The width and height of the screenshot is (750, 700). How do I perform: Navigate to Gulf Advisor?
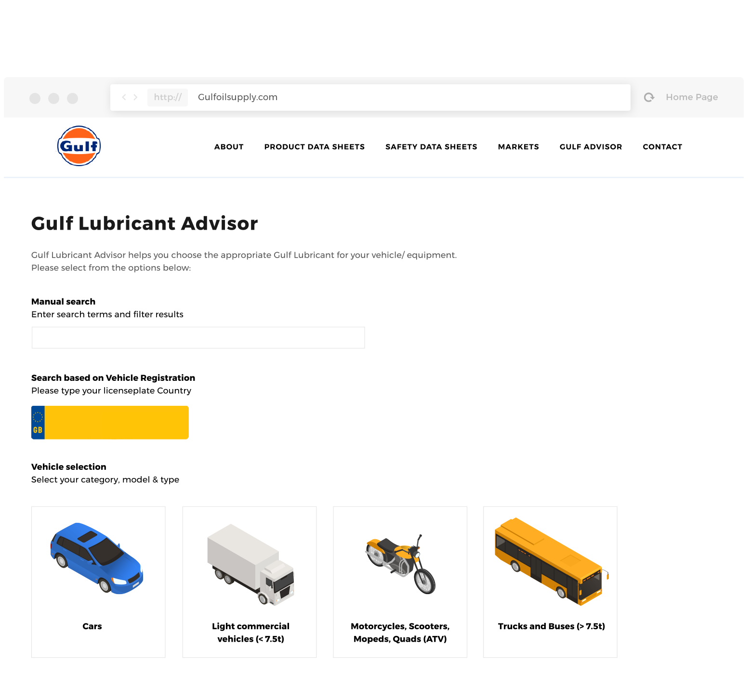click(591, 147)
